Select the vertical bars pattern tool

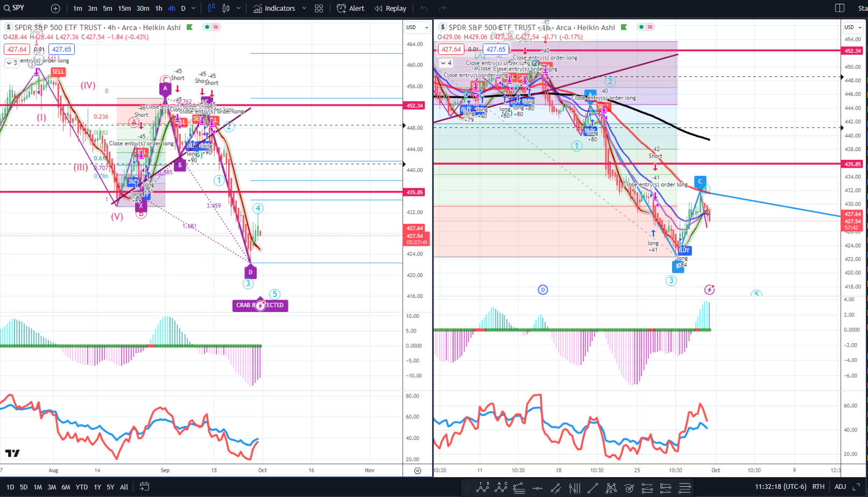tap(575, 488)
